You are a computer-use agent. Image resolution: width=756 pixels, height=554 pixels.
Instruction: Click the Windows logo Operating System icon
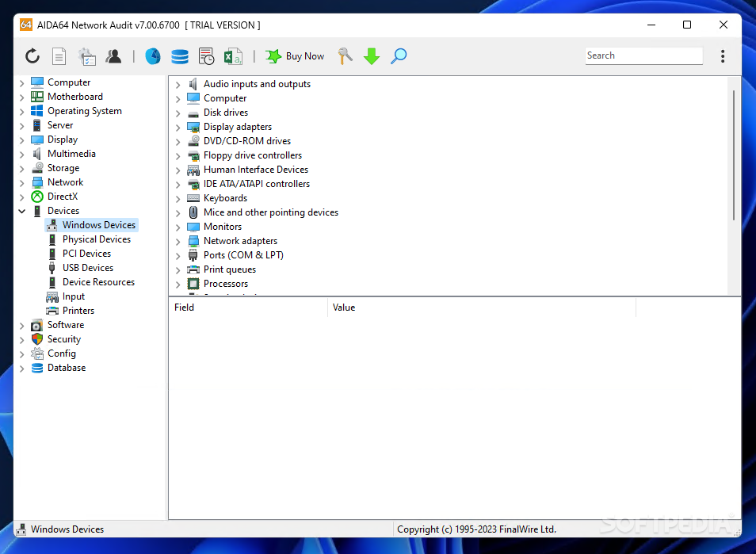point(37,110)
